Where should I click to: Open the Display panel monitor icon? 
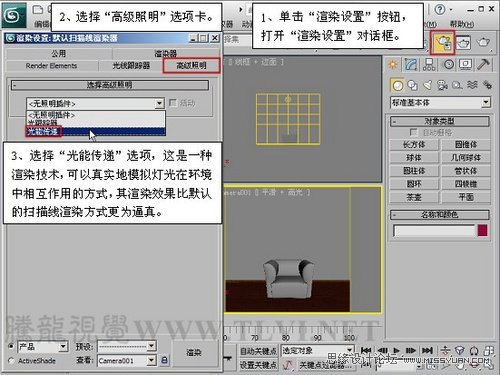[466, 64]
